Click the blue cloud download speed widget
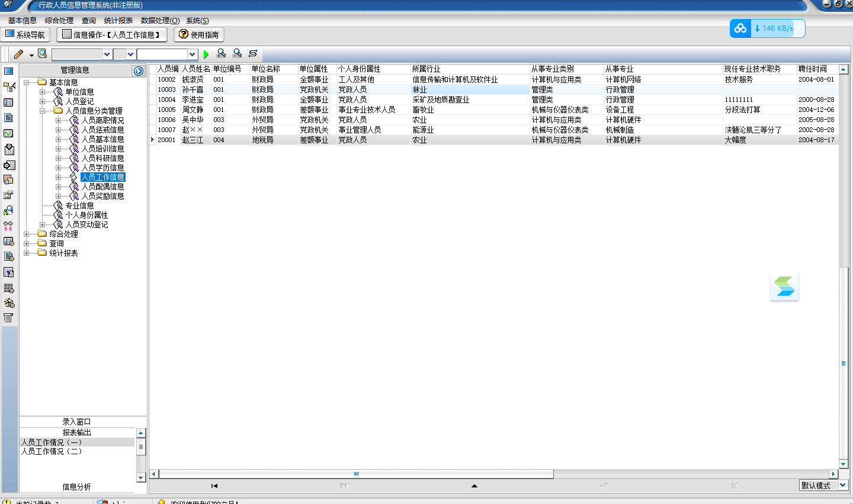Screen dimensions: 853x504 click(x=768, y=28)
